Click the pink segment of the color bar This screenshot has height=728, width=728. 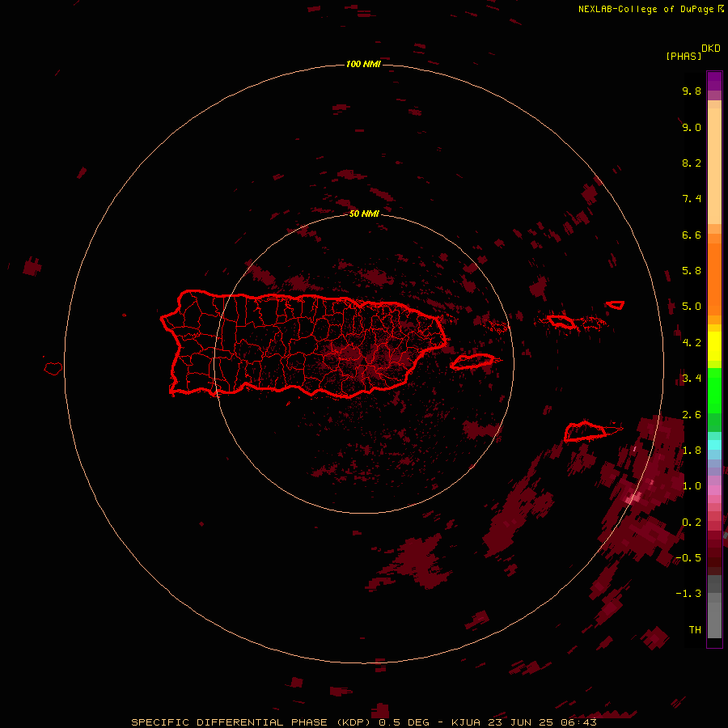tap(714, 490)
